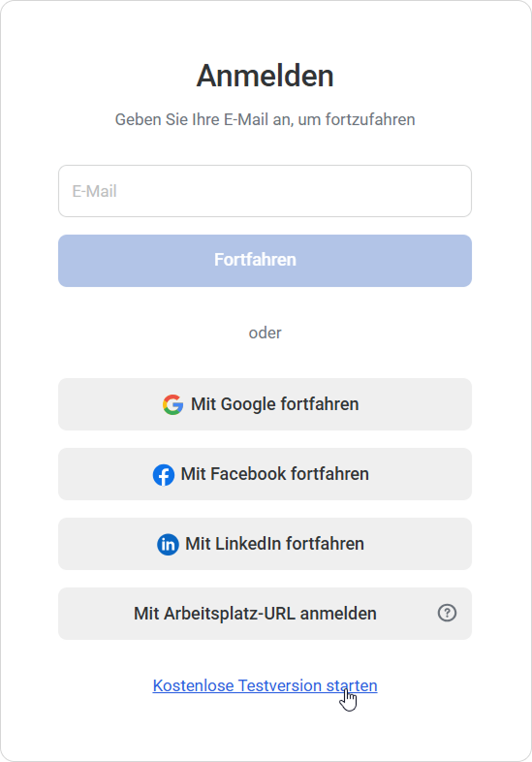Select Mit LinkedIn fortfahren
This screenshot has height=762, width=532.
(265, 544)
